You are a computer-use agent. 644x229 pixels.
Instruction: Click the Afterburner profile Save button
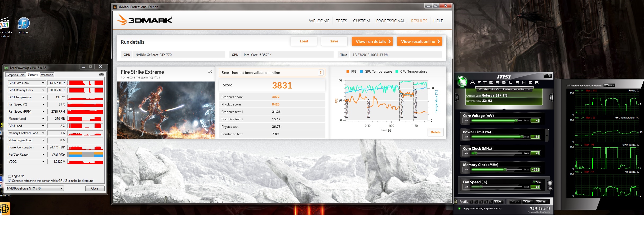coord(498,202)
